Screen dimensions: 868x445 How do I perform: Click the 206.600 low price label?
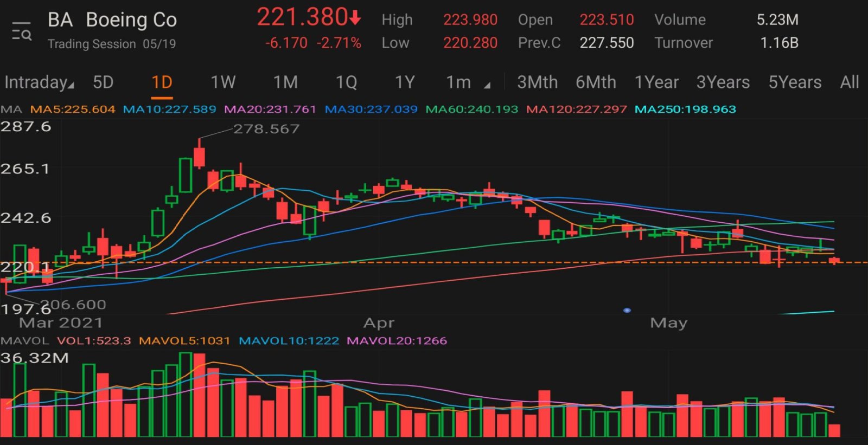(73, 305)
